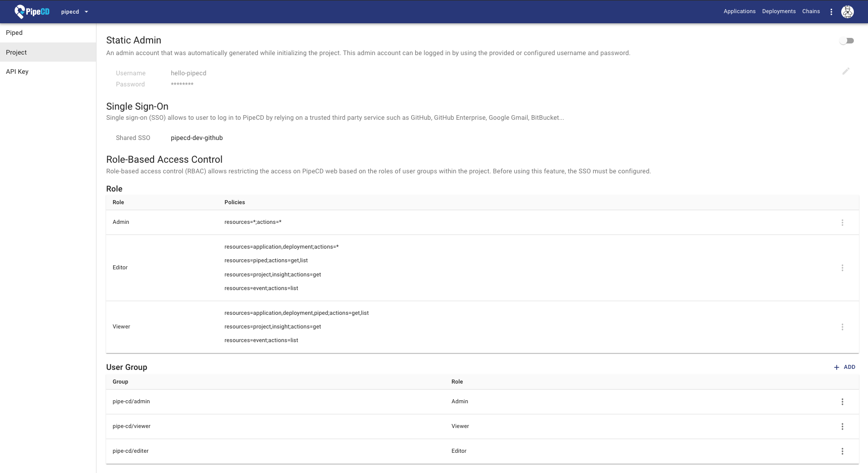The height and width of the screenshot is (473, 868).
Task: Toggle the Static Admin switch
Action: pyautogui.click(x=847, y=41)
